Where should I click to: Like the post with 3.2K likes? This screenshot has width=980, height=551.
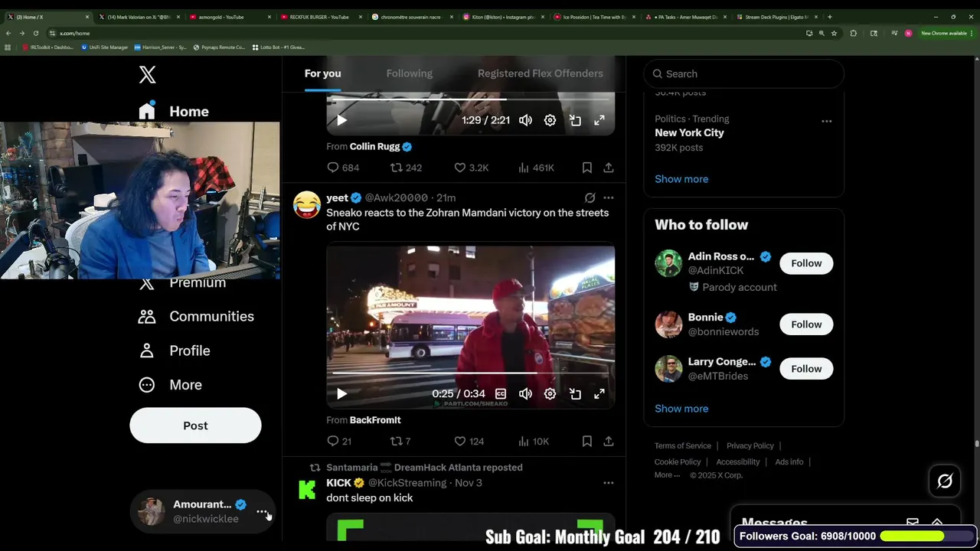(471, 168)
